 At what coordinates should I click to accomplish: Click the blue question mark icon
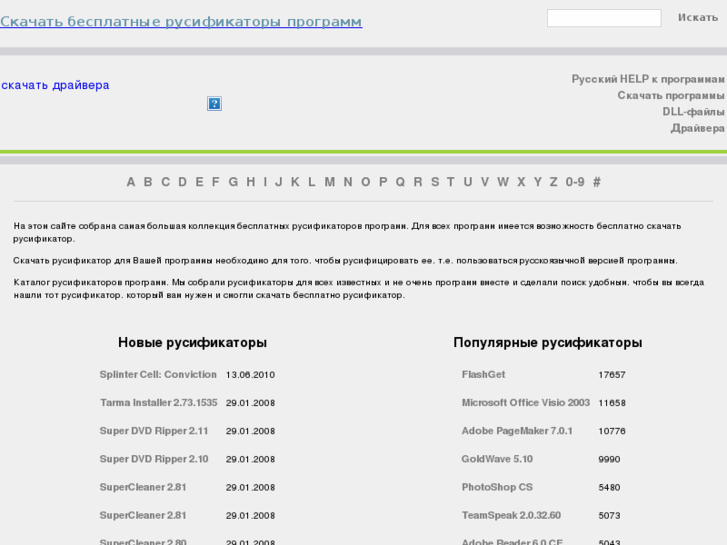[x=214, y=103]
